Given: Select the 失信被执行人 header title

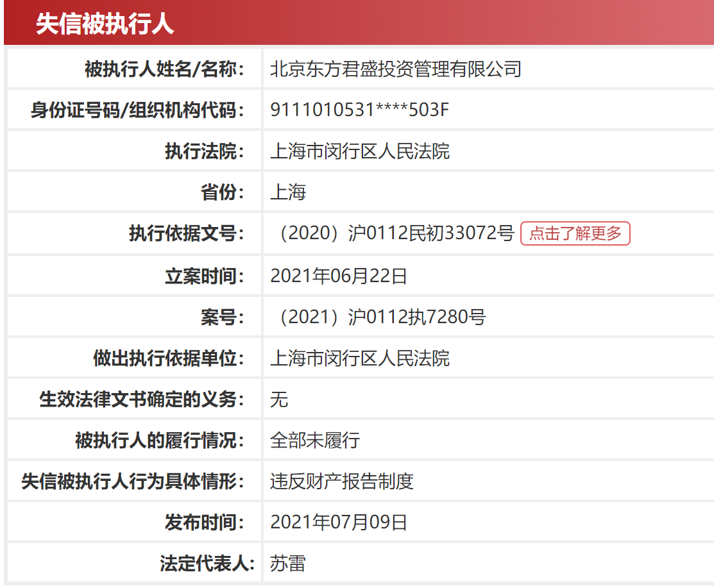Looking at the screenshot, I should coord(105,24).
